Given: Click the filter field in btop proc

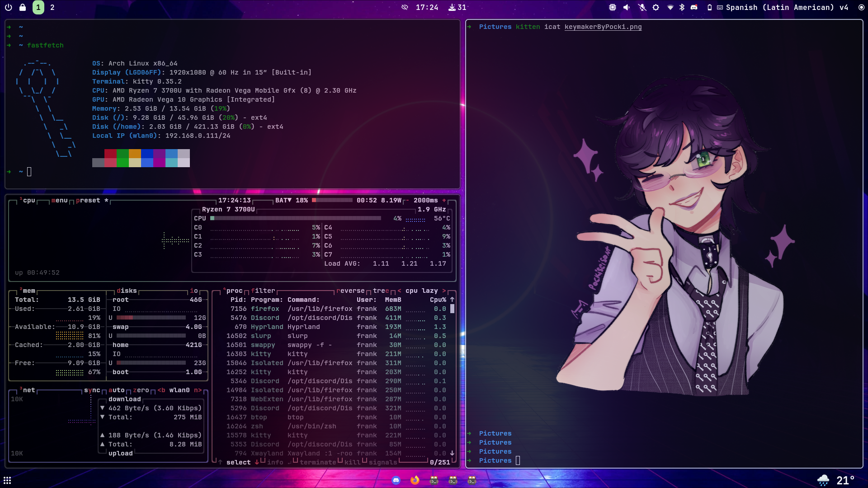Looking at the screenshot, I should pyautogui.click(x=263, y=291).
